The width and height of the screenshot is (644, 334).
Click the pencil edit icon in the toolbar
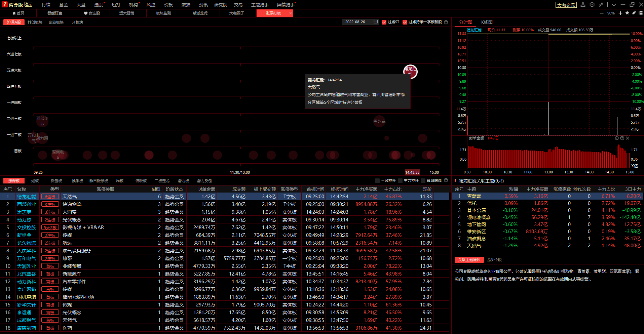tap(634, 13)
